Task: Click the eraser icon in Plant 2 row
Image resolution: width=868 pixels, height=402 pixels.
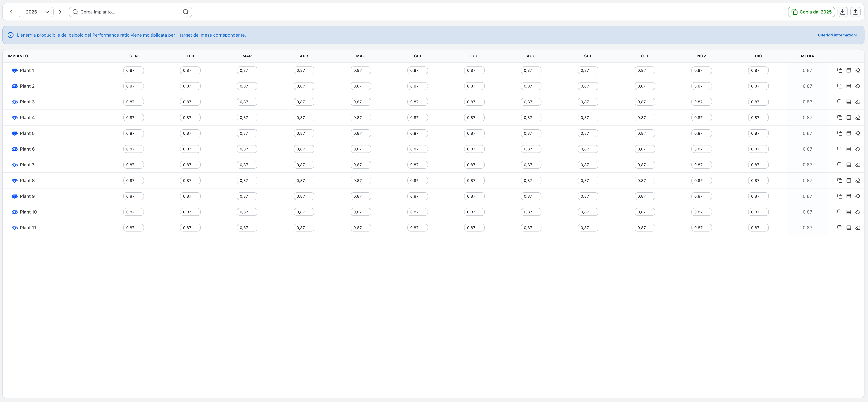Action: [858, 86]
